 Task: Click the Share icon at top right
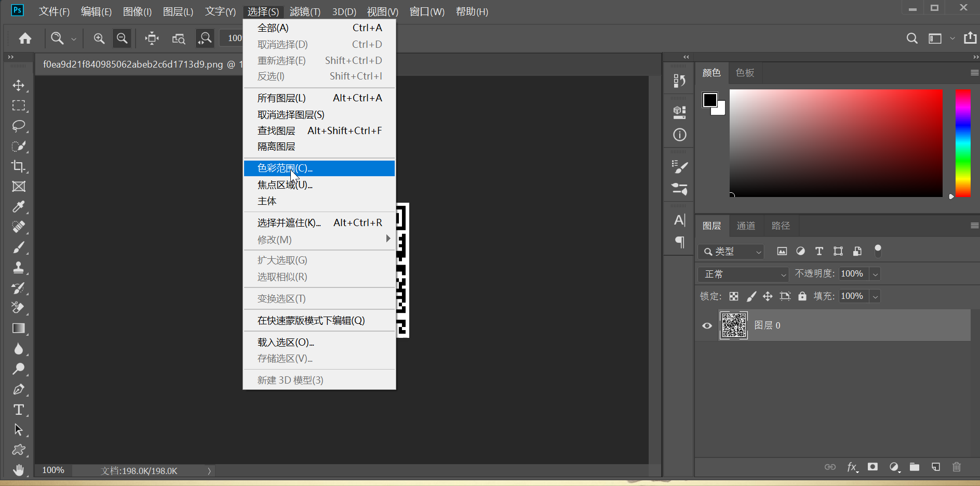[x=970, y=38]
